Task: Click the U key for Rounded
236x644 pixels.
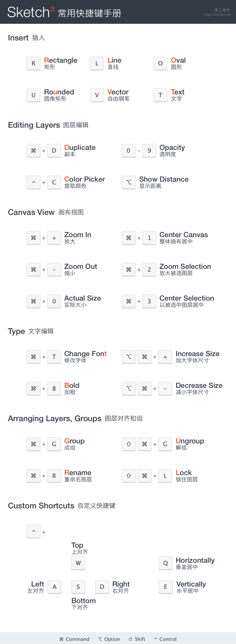Action: (x=34, y=95)
